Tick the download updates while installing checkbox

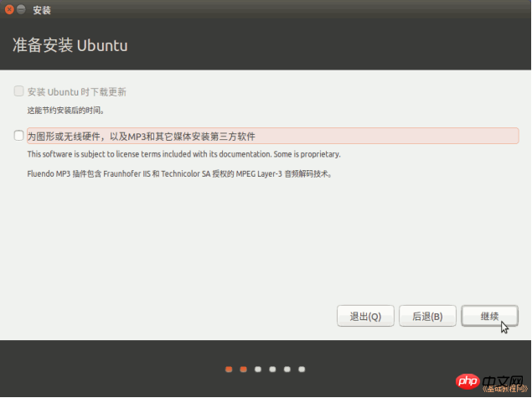[x=18, y=91]
